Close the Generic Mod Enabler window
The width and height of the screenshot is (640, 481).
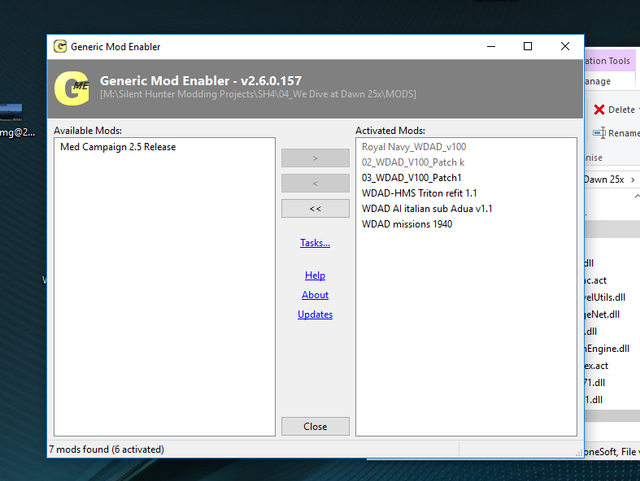click(565, 46)
